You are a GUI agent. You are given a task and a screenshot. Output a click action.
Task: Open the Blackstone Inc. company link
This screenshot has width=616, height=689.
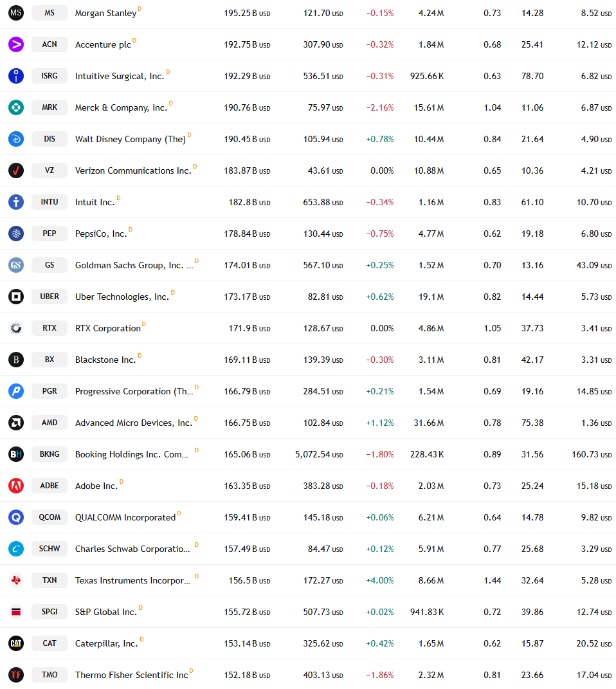coord(105,360)
